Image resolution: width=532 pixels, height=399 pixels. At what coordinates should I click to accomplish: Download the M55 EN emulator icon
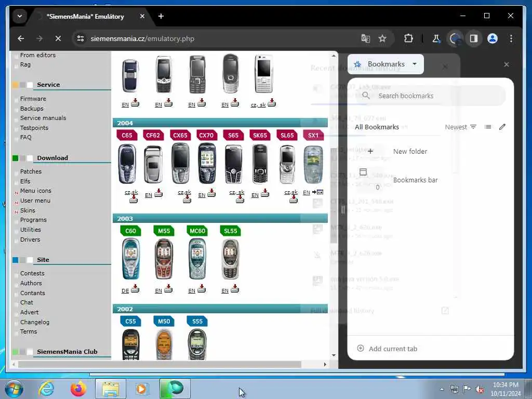point(168,289)
